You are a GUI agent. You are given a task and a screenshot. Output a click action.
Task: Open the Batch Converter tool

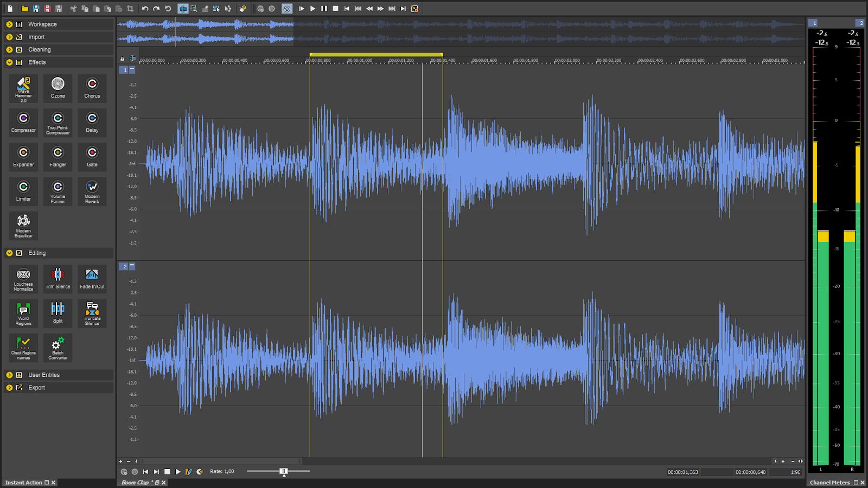58,348
